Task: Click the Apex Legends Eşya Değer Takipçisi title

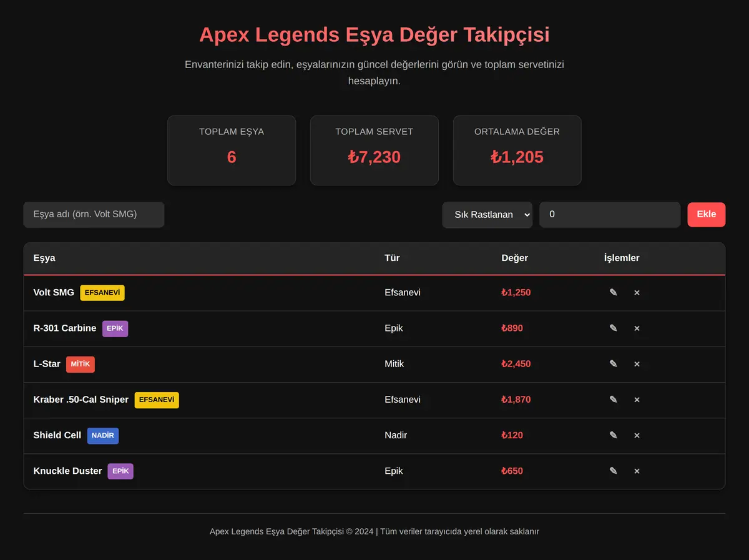Action: coord(374,34)
